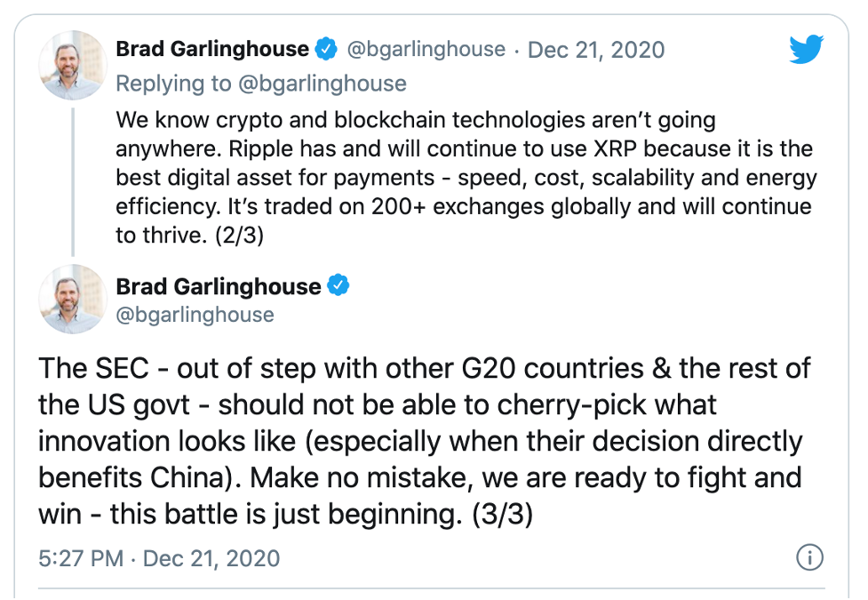
Task: Open the tweet info circle icon
Action: [x=810, y=557]
